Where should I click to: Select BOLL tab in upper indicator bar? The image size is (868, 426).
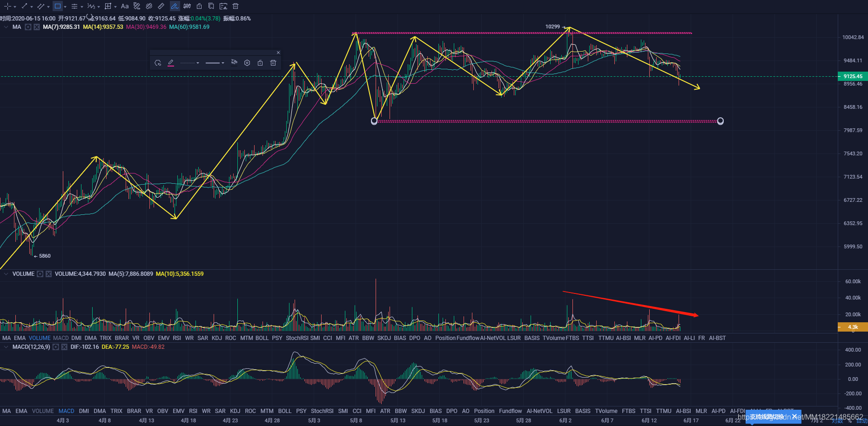click(x=262, y=338)
